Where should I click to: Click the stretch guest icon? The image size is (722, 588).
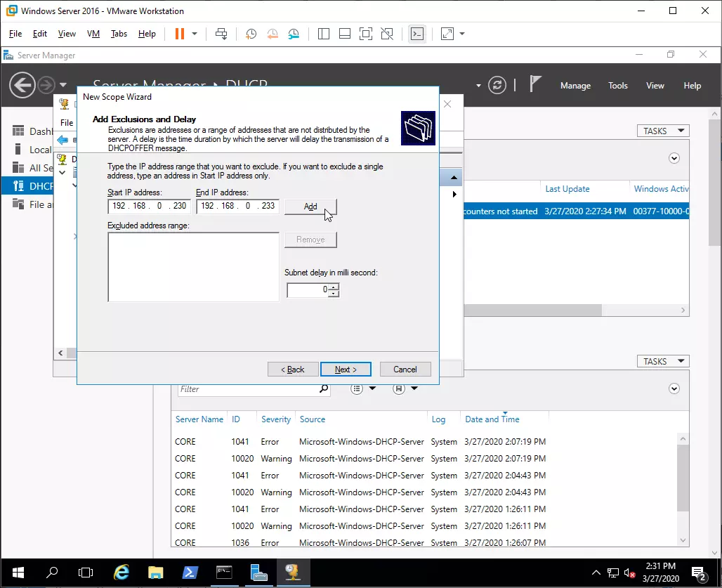(447, 34)
